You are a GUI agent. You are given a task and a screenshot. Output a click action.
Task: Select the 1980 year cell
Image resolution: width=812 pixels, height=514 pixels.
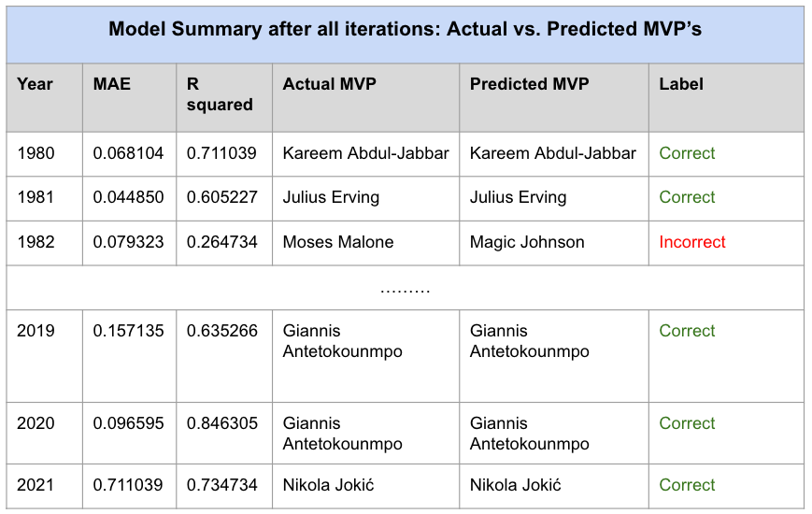tap(36, 153)
